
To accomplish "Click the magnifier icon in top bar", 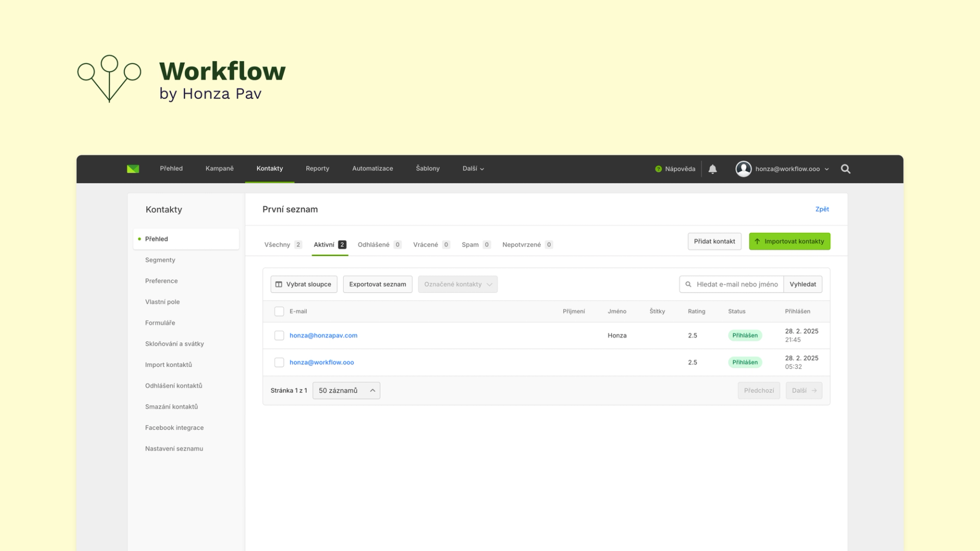I will tap(845, 169).
